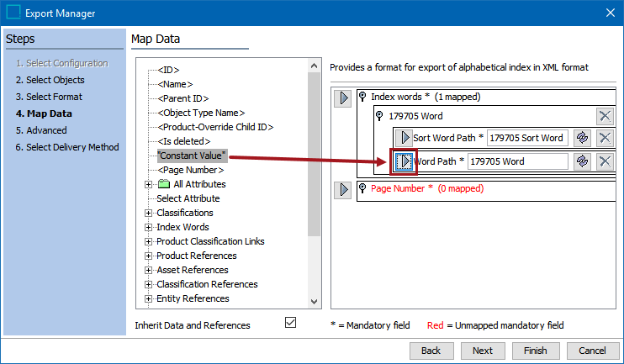
Task: Click the map arrow for Sort Word Path
Action: (404, 138)
